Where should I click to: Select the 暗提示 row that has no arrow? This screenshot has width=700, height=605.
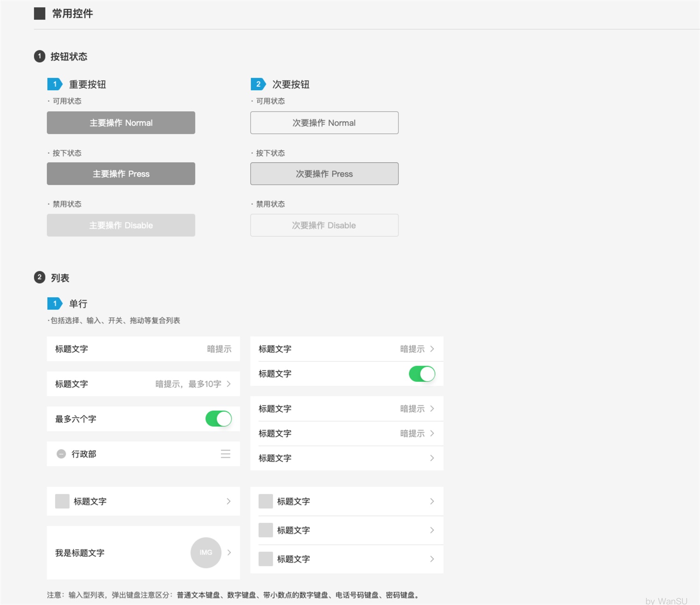[x=143, y=349]
